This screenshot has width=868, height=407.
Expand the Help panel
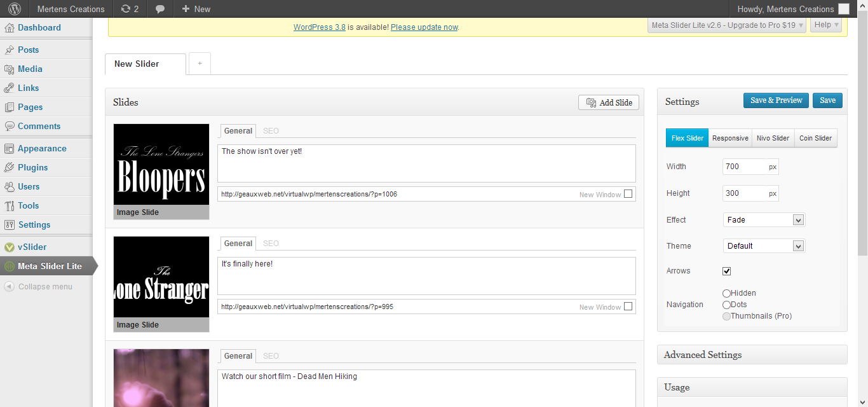(x=826, y=25)
